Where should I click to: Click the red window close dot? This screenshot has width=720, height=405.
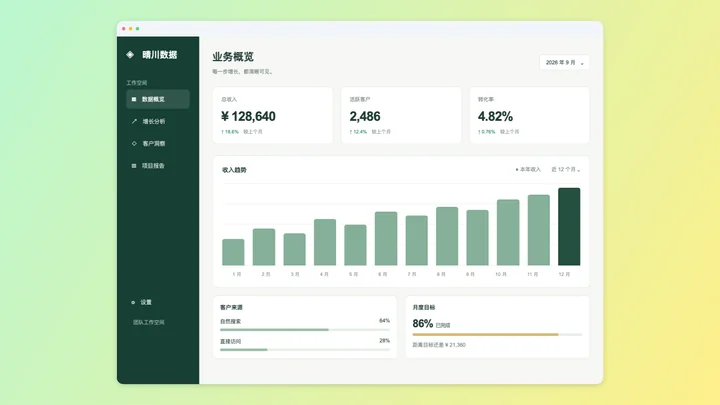[124, 28]
